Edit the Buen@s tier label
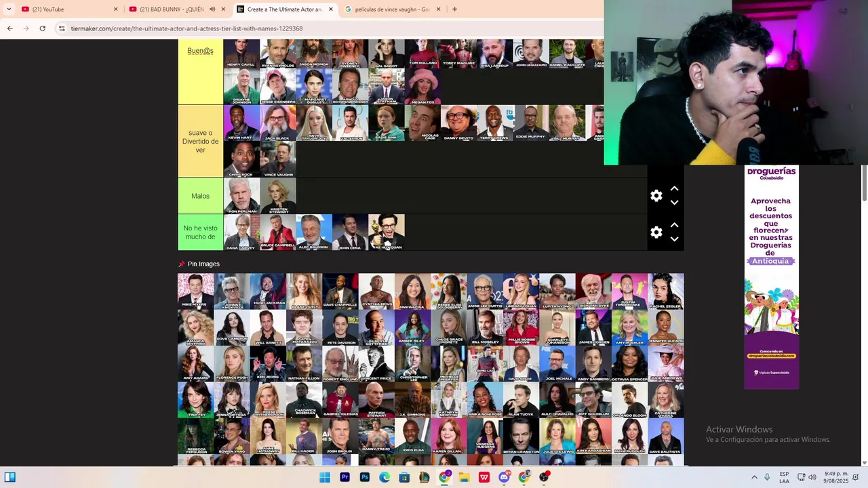 200,51
